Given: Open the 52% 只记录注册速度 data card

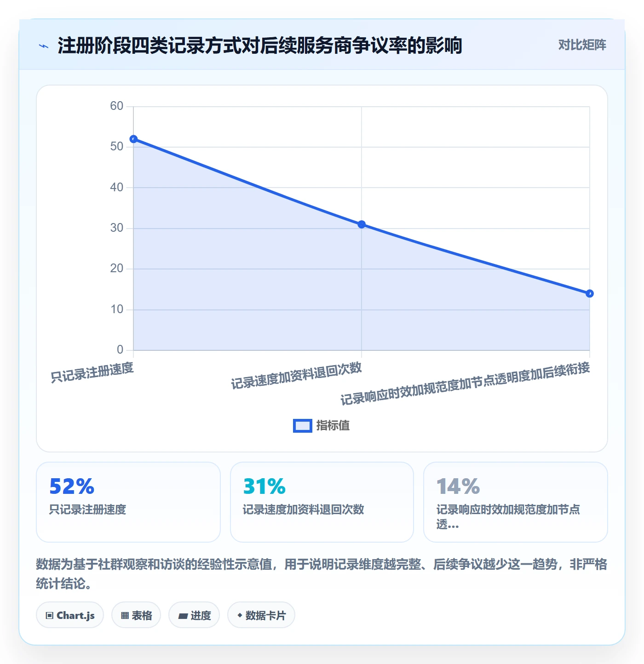Looking at the screenshot, I should pyautogui.click(x=128, y=502).
